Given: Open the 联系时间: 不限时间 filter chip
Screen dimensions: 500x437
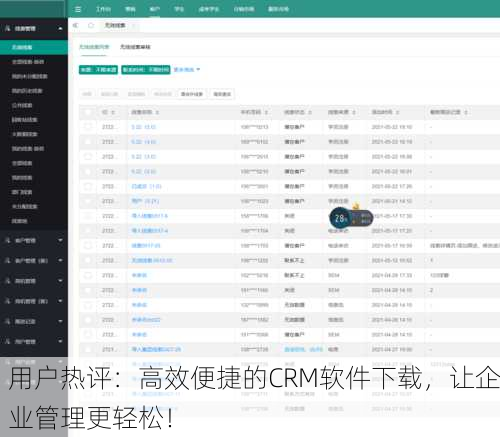Looking at the screenshot, I should (x=146, y=70).
